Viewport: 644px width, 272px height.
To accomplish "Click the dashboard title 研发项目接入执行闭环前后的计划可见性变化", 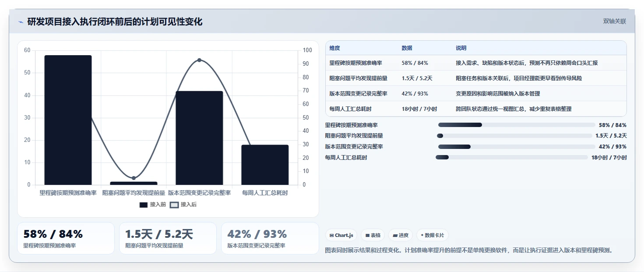I will click(115, 22).
